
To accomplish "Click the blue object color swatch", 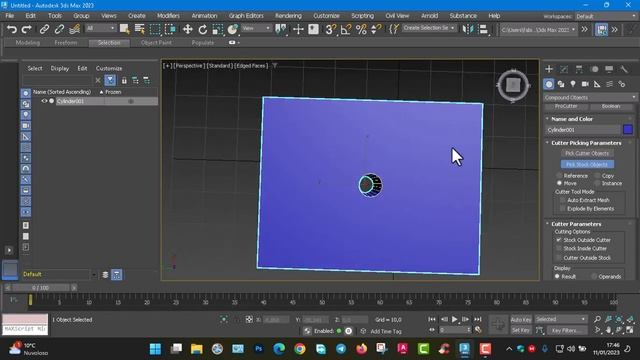I will click(628, 130).
